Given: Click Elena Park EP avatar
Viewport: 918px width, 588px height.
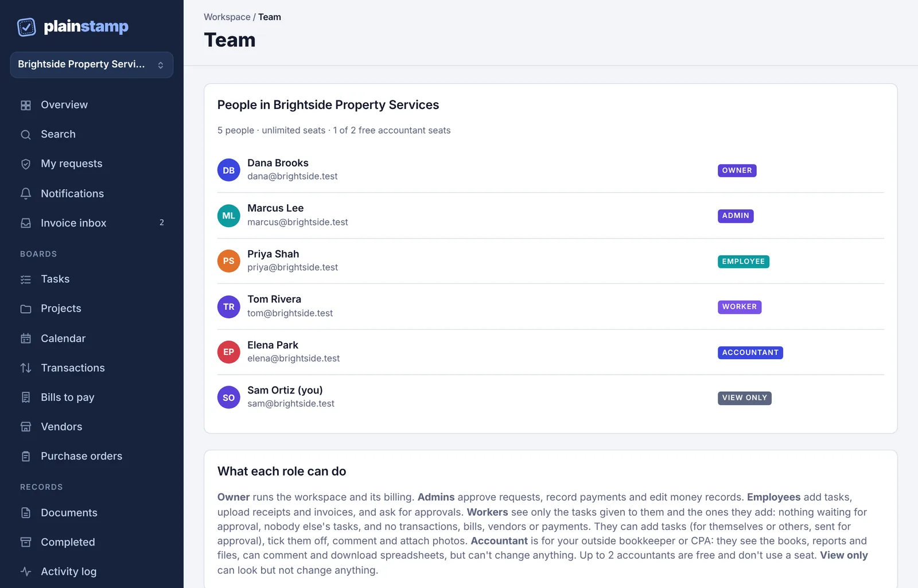Looking at the screenshot, I should [x=229, y=352].
